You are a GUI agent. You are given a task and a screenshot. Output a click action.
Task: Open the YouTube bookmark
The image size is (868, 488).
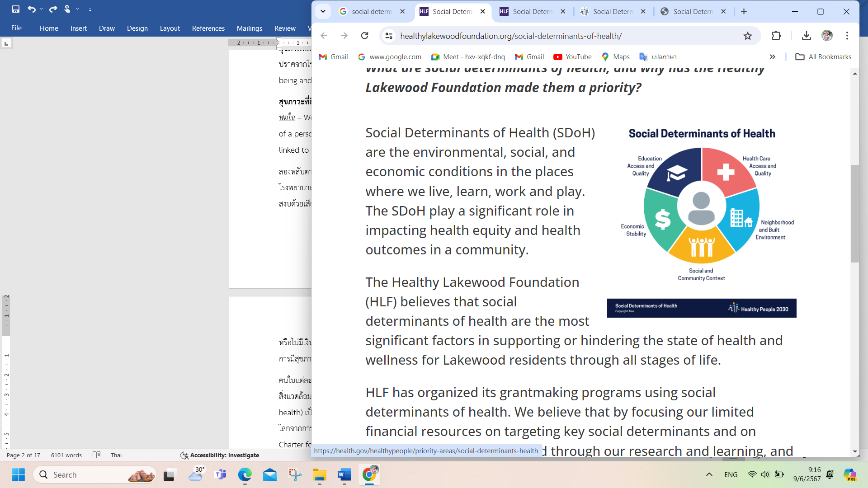tap(572, 56)
